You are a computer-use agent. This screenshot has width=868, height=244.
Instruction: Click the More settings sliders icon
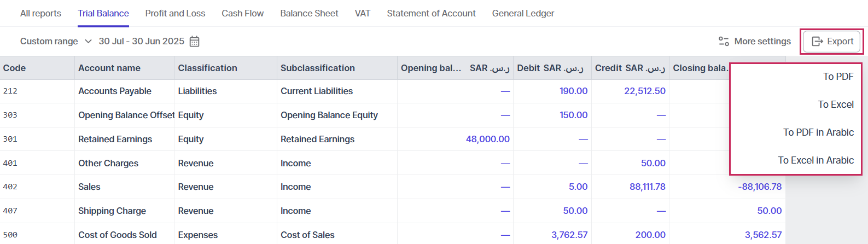(724, 42)
